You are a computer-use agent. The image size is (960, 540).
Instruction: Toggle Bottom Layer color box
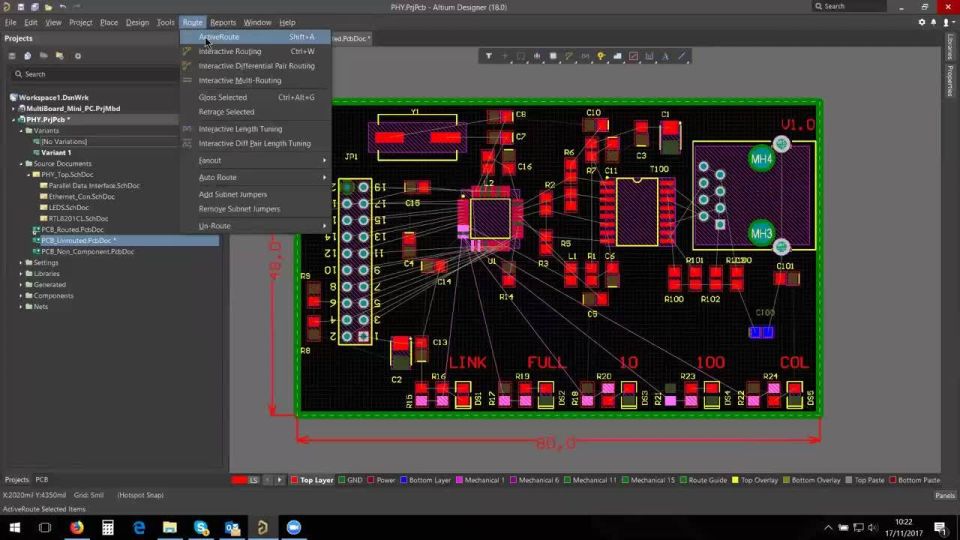(x=403, y=480)
